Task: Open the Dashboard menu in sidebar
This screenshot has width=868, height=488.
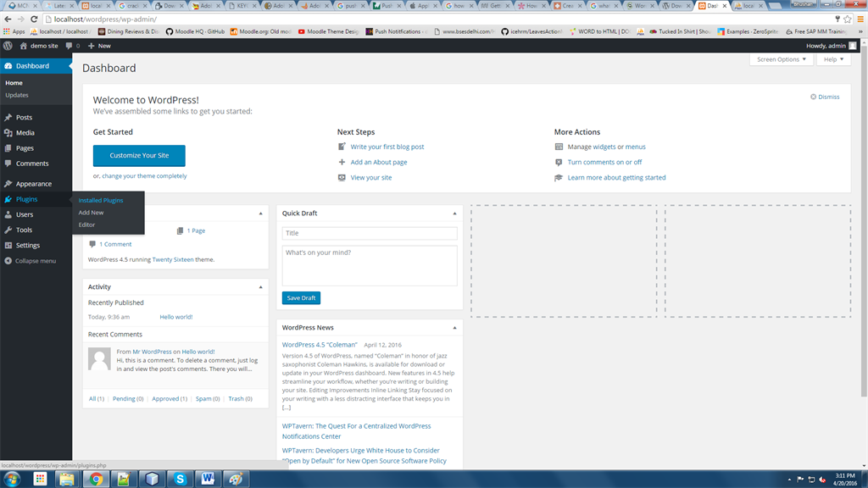Action: coord(36,66)
